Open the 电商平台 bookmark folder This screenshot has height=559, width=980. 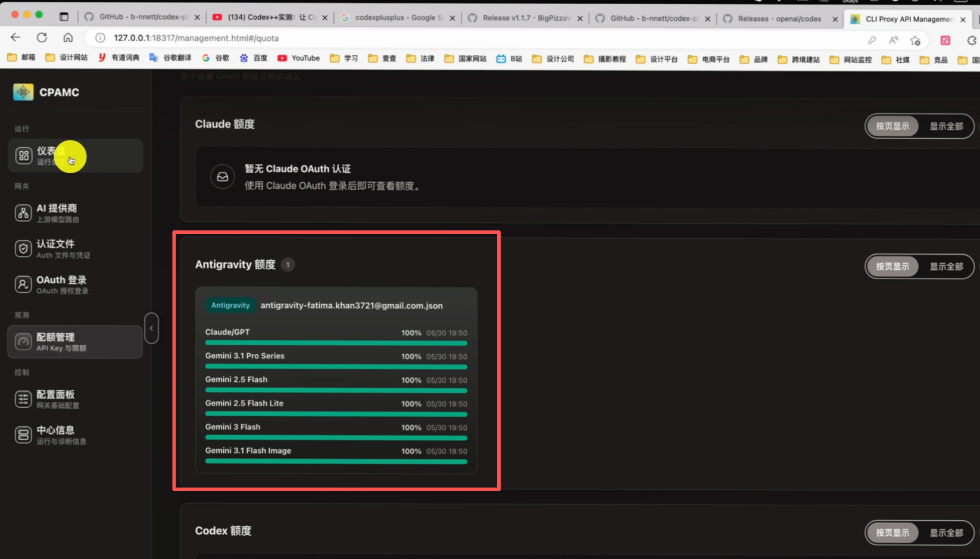(709, 59)
